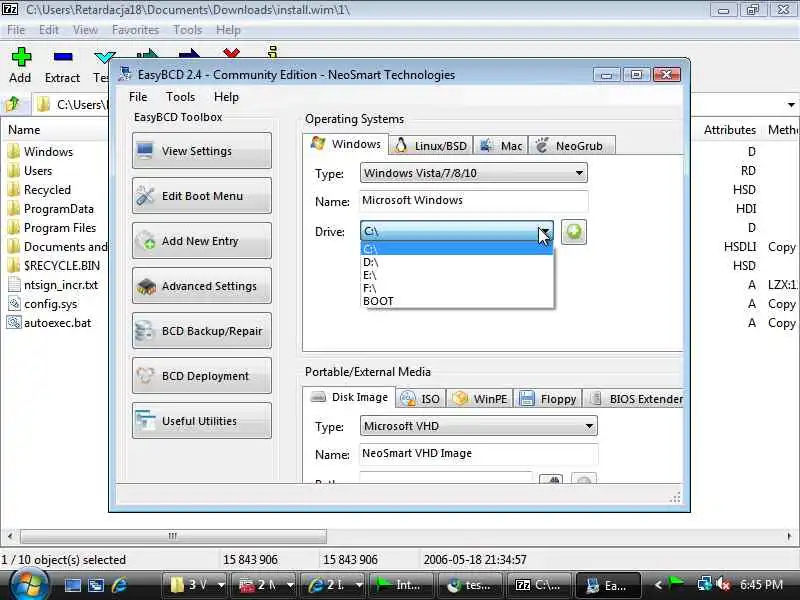Open the Windows Start orb

point(28,585)
